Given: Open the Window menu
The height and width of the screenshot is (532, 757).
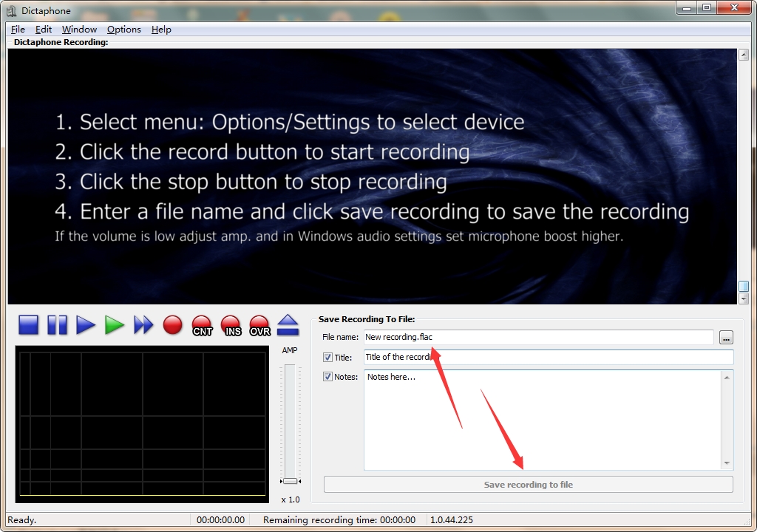Looking at the screenshot, I should tap(79, 30).
